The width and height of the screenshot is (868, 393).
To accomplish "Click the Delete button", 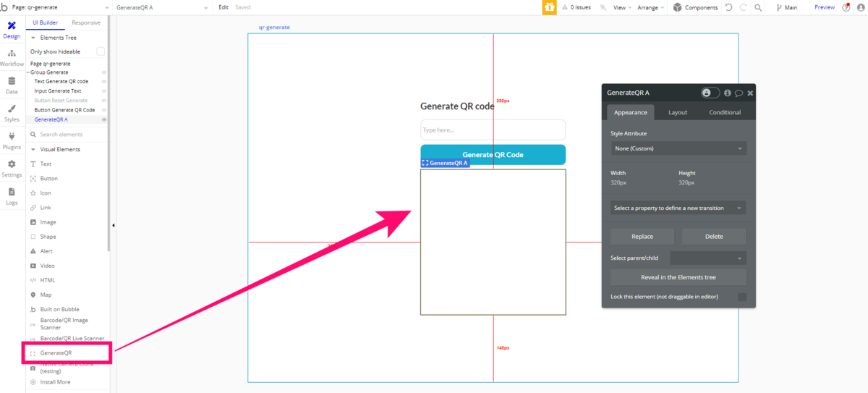I will (714, 236).
